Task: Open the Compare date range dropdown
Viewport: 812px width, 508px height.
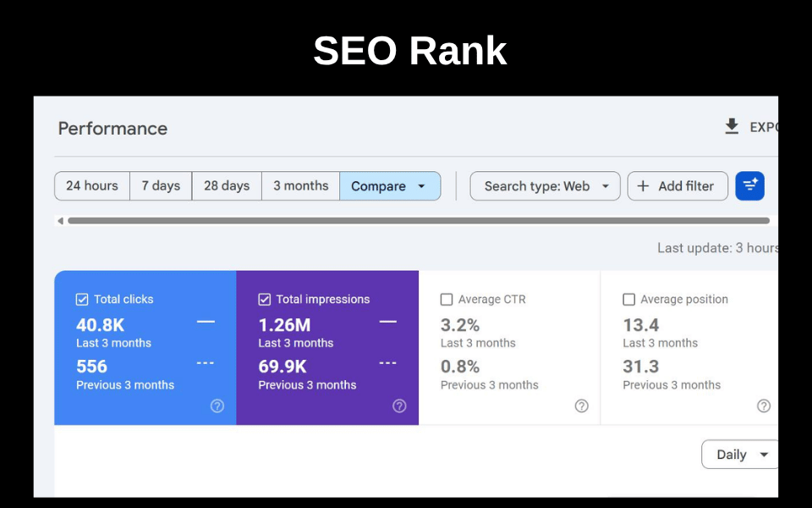Action: [x=390, y=186]
